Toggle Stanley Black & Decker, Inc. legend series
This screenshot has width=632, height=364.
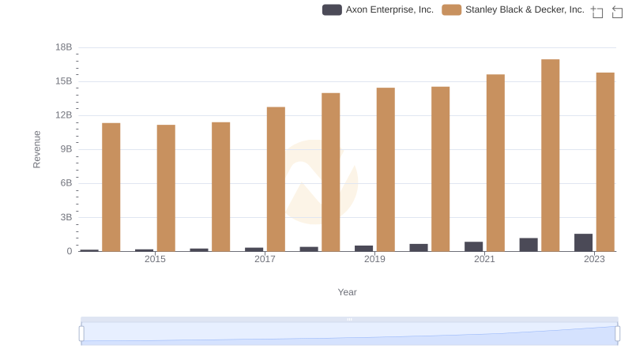(513, 9)
